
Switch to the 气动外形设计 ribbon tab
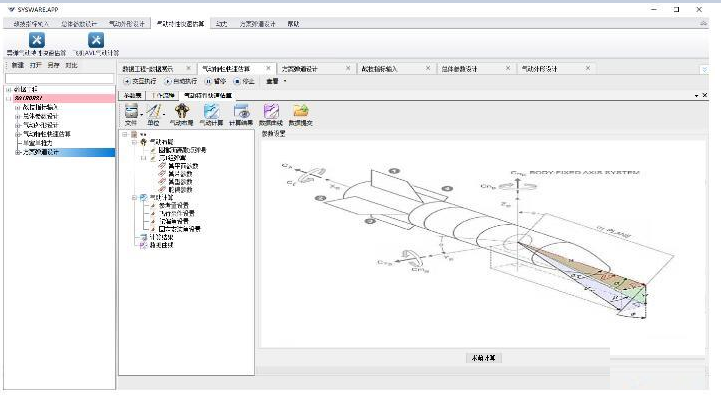(x=126, y=24)
